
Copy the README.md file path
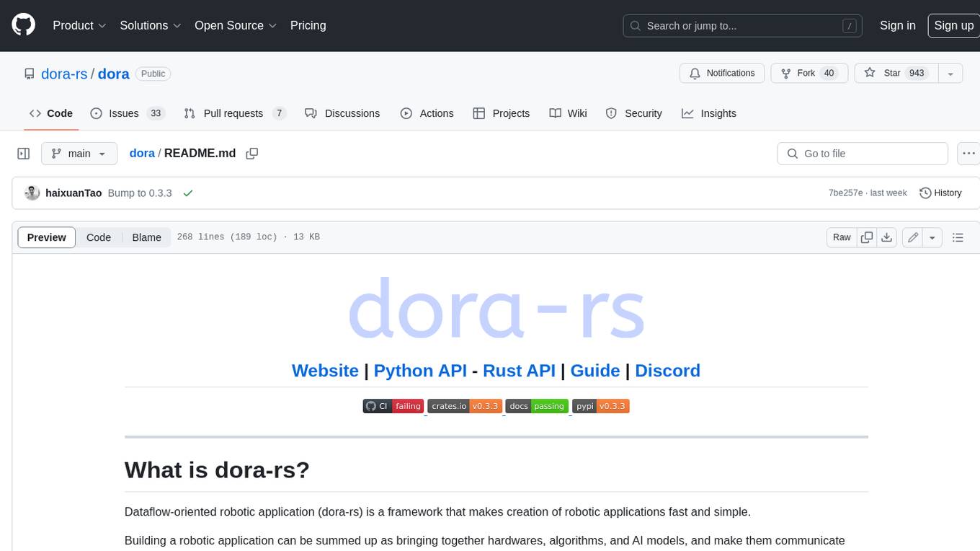[x=251, y=154]
